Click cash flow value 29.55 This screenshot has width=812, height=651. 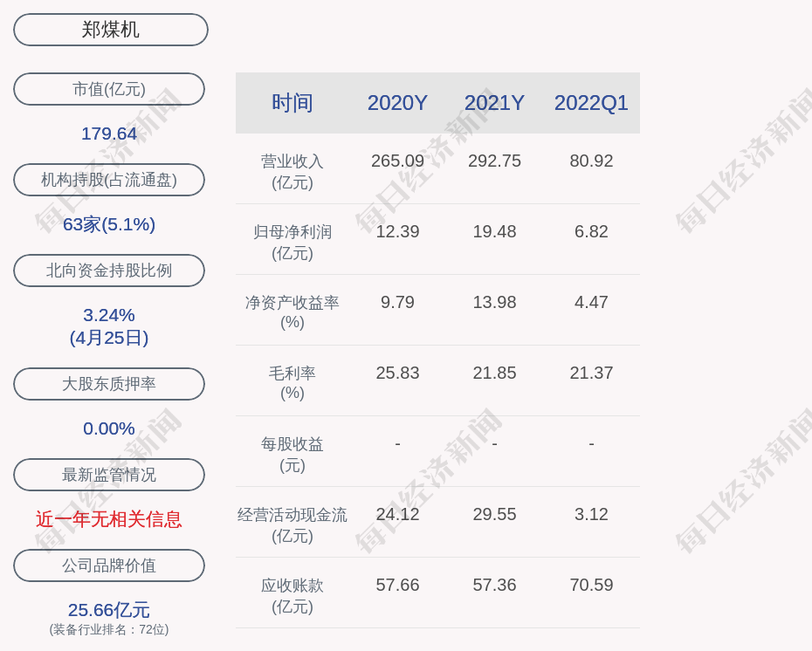494,514
